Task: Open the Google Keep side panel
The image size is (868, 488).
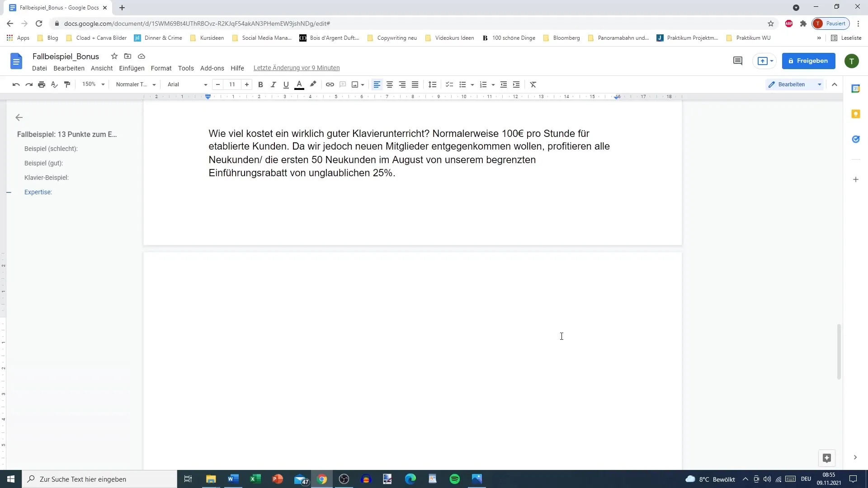Action: click(856, 114)
